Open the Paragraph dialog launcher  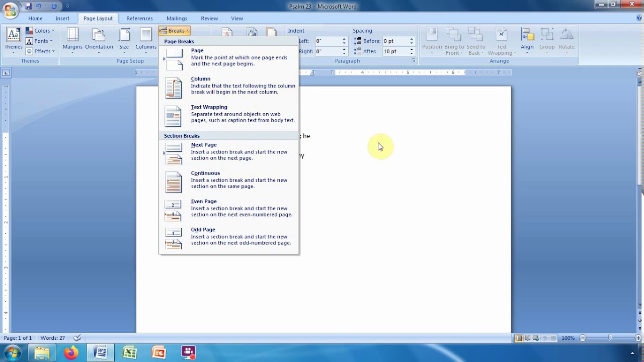pyautogui.click(x=414, y=61)
